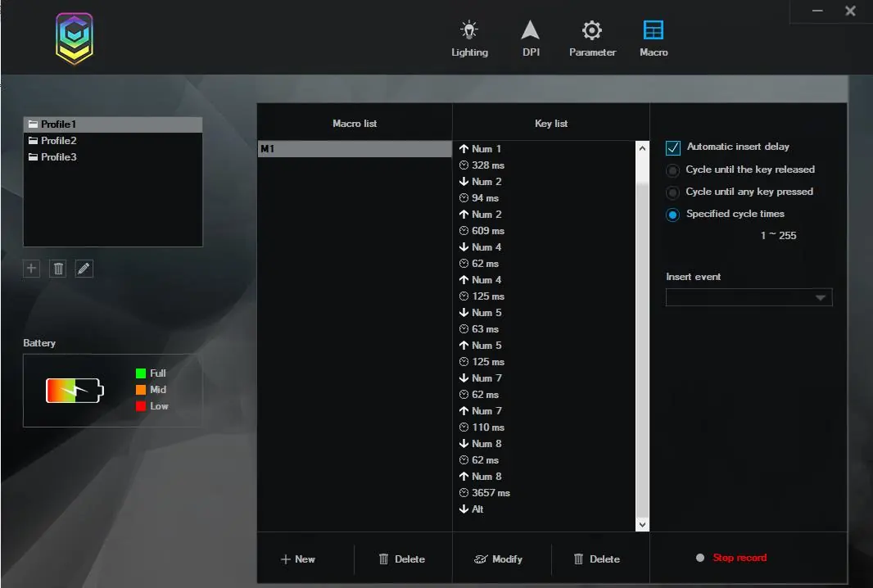Viewport: 873px width, 588px height.
Task: Click the delete profile trash icon
Action: tap(58, 269)
